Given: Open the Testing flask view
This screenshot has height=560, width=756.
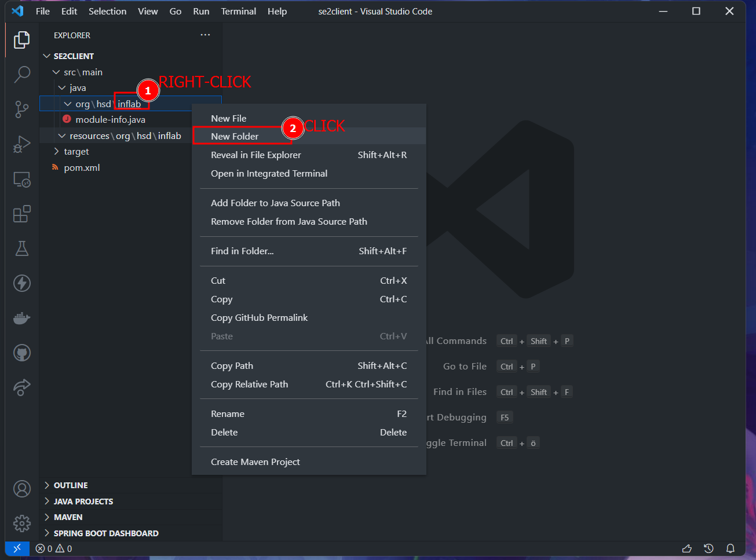Looking at the screenshot, I should (22, 248).
